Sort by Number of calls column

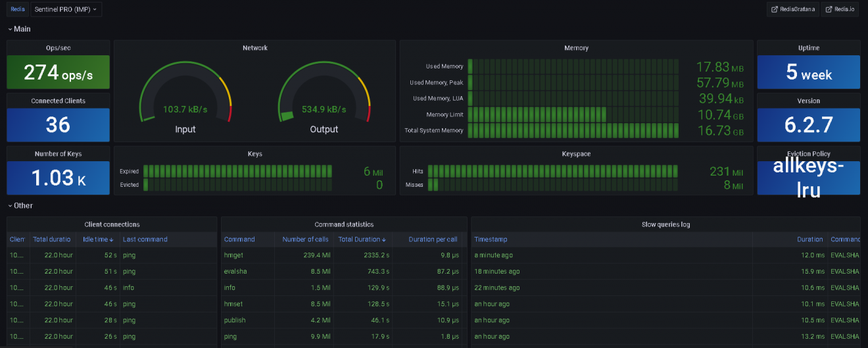click(x=306, y=239)
